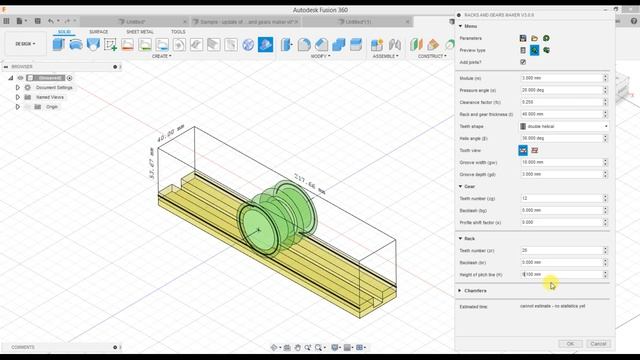Select the first Tooth view option
640x360 pixels.
(523, 150)
